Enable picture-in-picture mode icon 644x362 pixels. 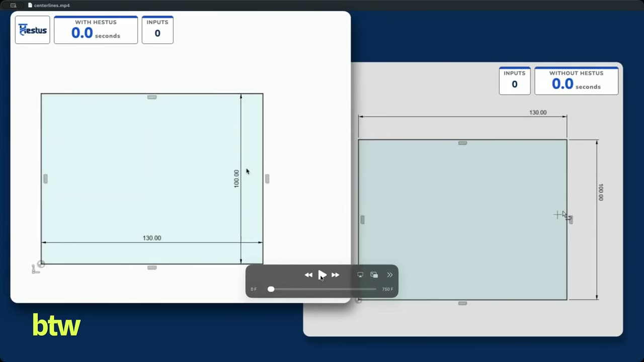tap(374, 275)
